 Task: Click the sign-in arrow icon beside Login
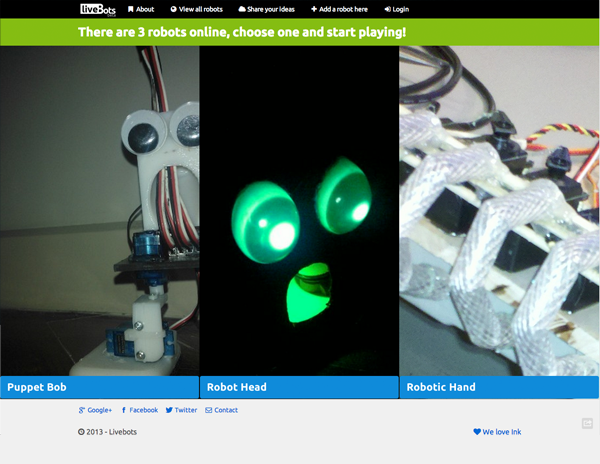[388, 9]
